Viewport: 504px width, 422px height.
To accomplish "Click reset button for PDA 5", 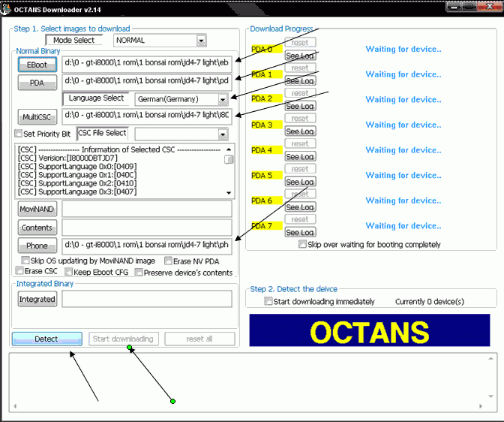I will tap(300, 169).
